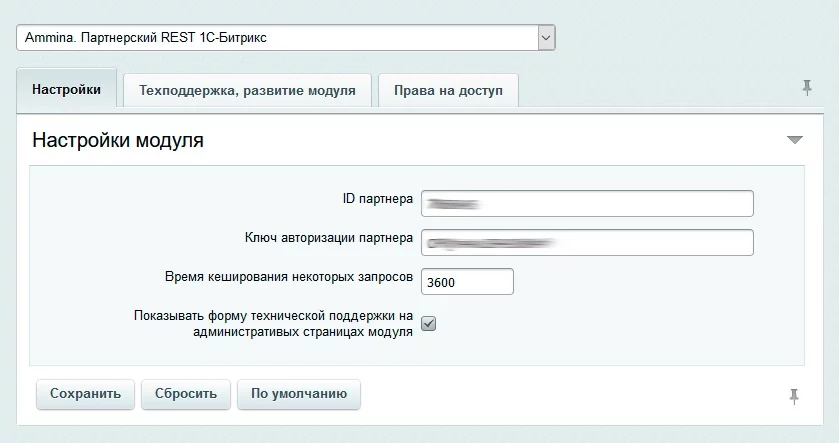This screenshot has height=443, width=839.
Task: Open the Техподдержка, развитие модуля tab
Action: (247, 91)
